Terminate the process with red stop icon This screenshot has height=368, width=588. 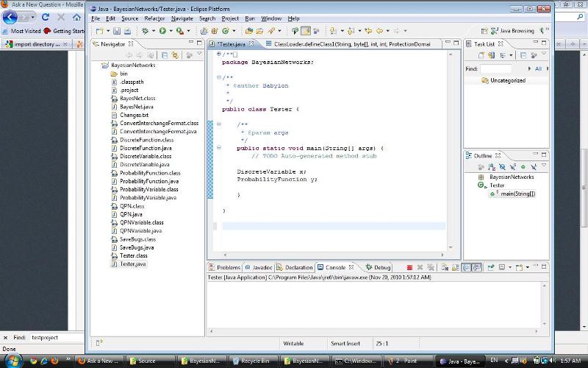tap(409, 267)
